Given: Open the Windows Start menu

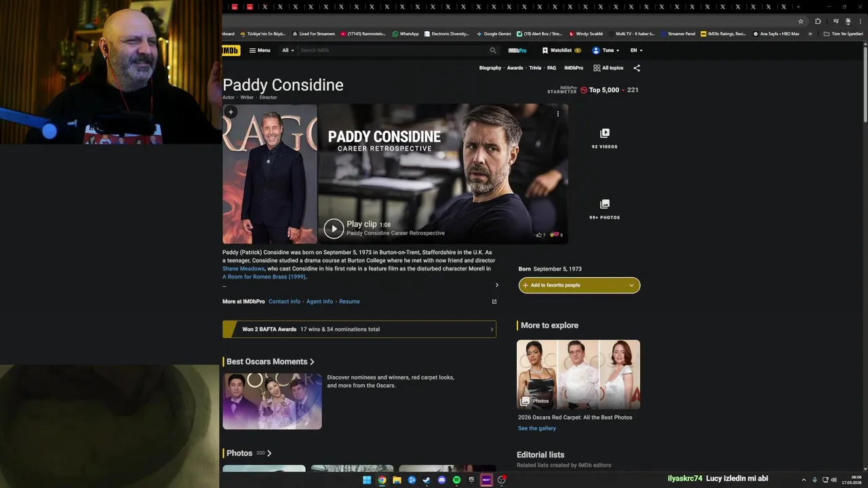Looking at the screenshot, I should (367, 480).
